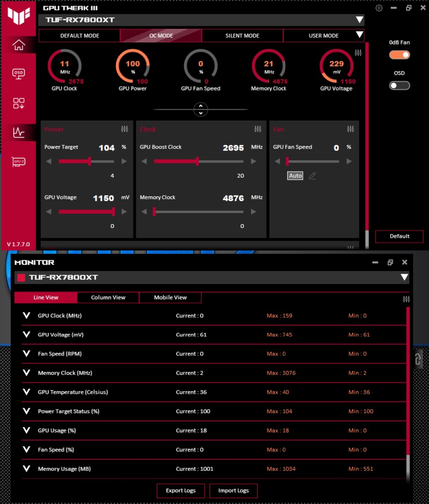Collapse the gauge section with up-down chevron
This screenshot has width=429, height=504.
point(201,110)
